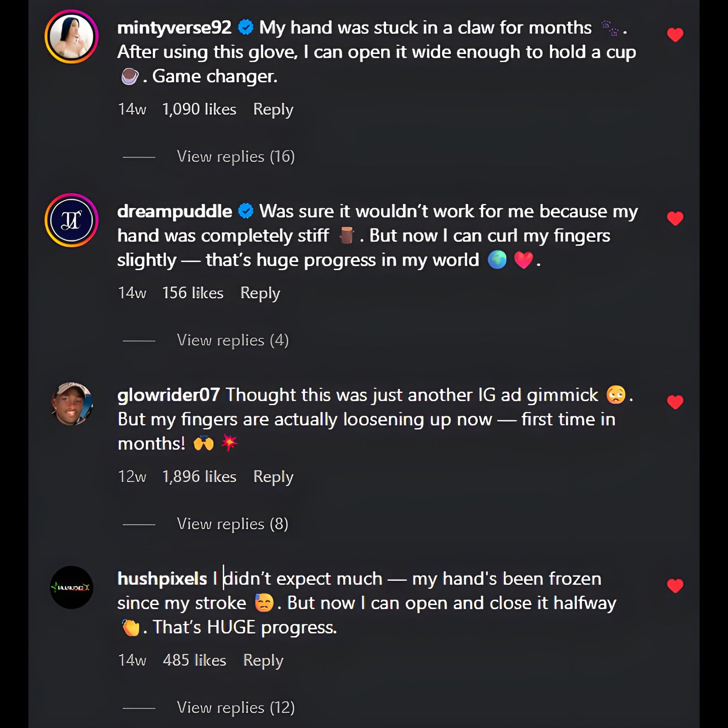
Task: Expand the 16 replies under mintyverse92's comment
Action: click(236, 156)
